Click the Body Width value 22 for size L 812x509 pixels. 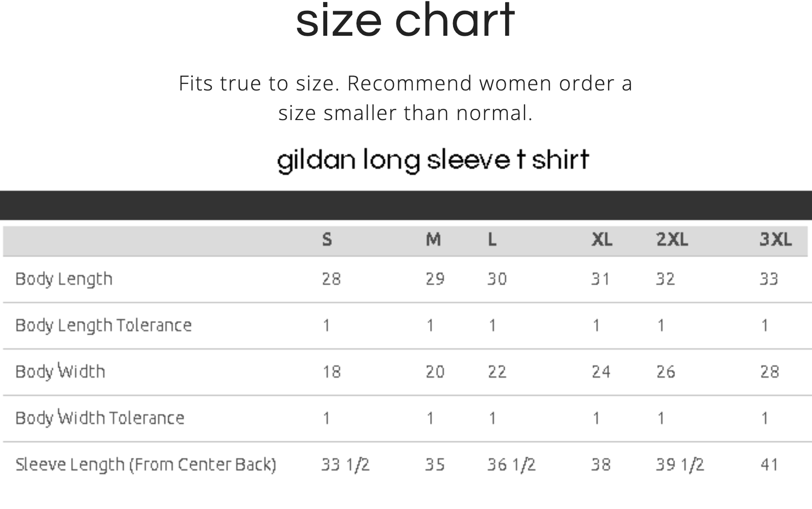(497, 372)
